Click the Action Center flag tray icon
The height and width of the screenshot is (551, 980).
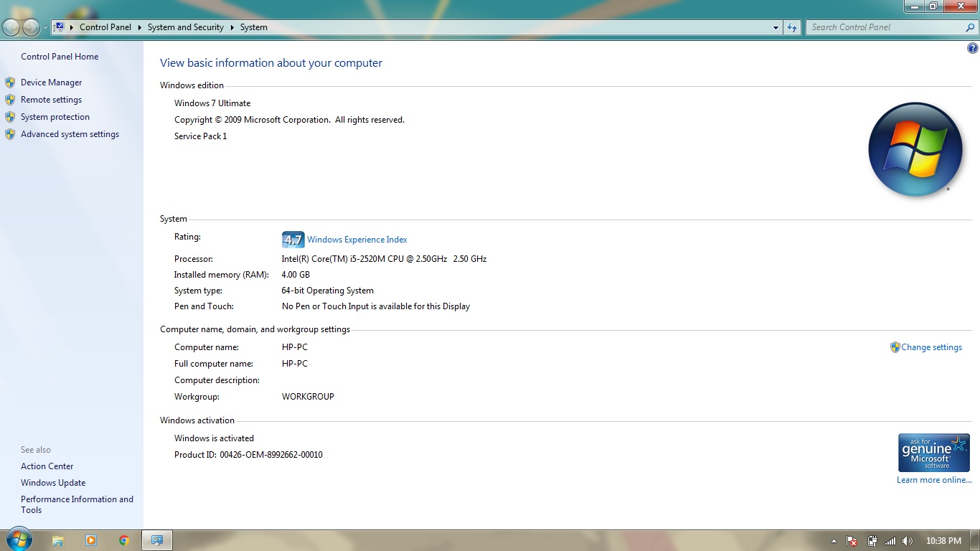coord(852,541)
